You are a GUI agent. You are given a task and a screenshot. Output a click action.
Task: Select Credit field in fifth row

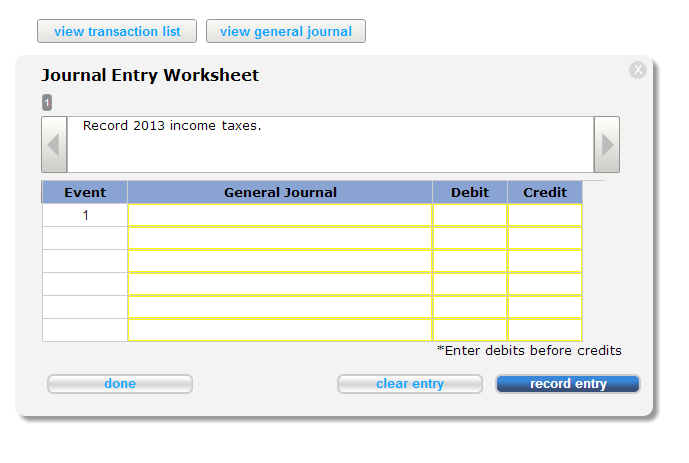tap(545, 307)
